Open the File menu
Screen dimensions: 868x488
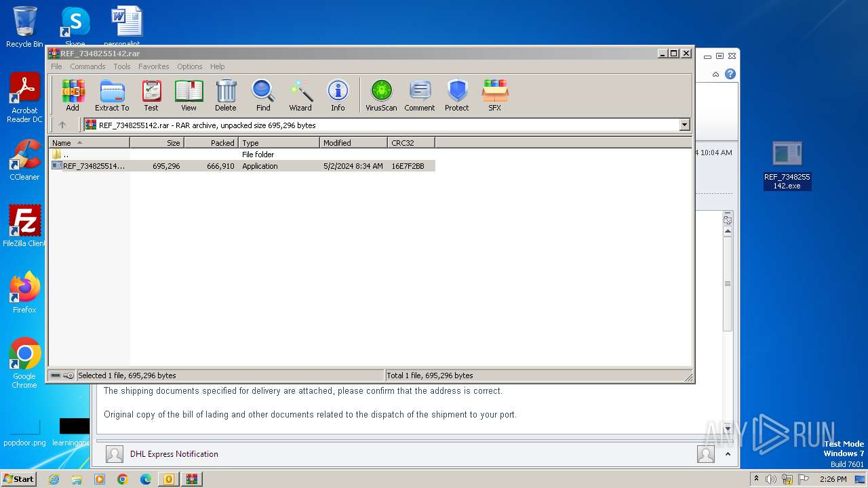(x=56, y=66)
